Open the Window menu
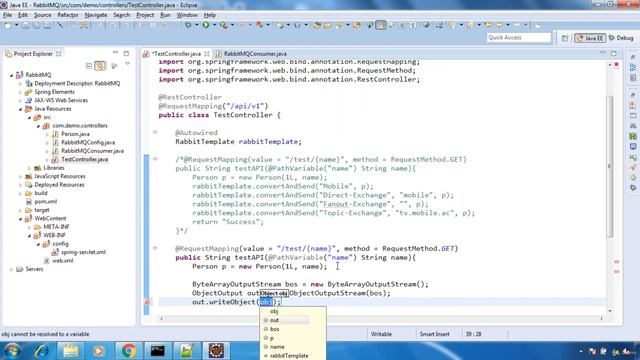The image size is (640, 360). pyautogui.click(x=187, y=15)
